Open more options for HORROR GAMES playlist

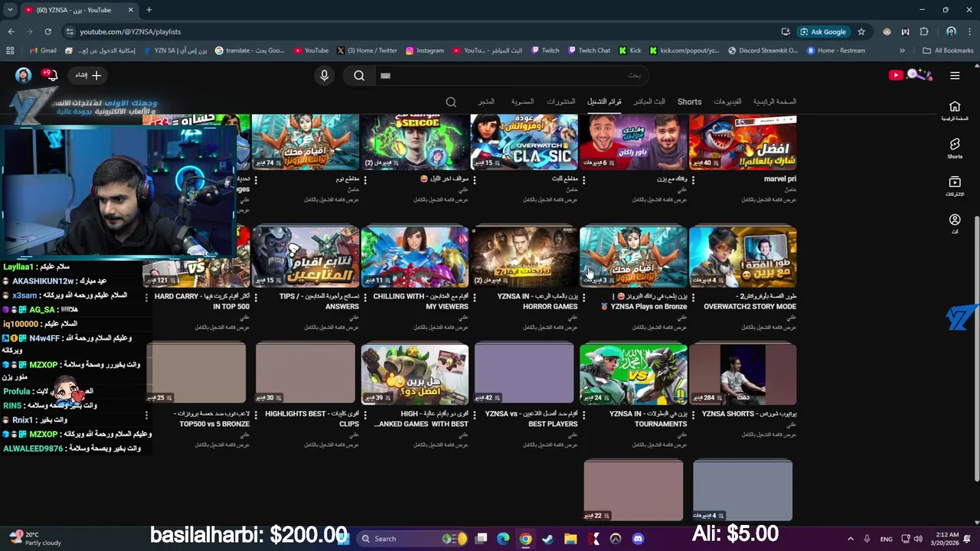[474, 296]
